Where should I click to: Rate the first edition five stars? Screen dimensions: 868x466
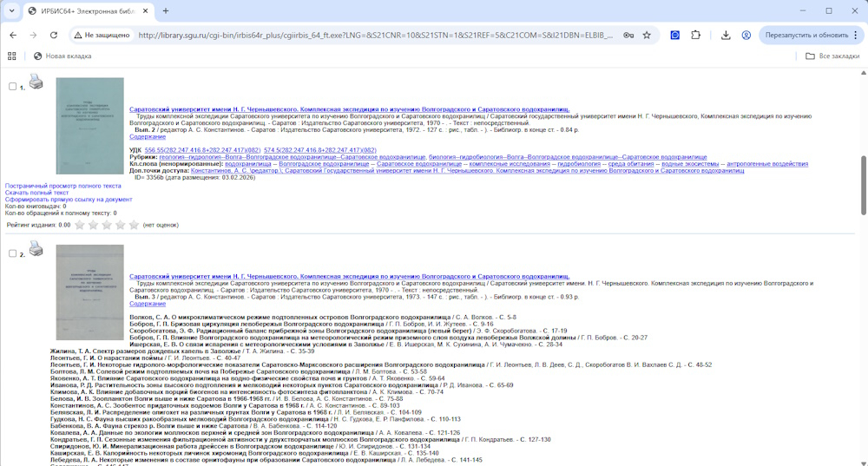(x=134, y=225)
